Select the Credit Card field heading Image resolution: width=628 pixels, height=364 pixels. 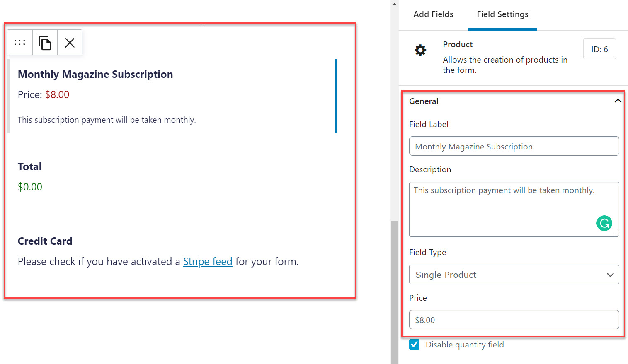(45, 241)
